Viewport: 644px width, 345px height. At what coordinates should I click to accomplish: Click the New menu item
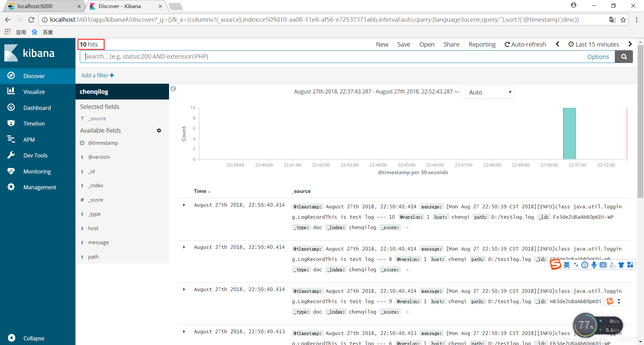point(382,44)
